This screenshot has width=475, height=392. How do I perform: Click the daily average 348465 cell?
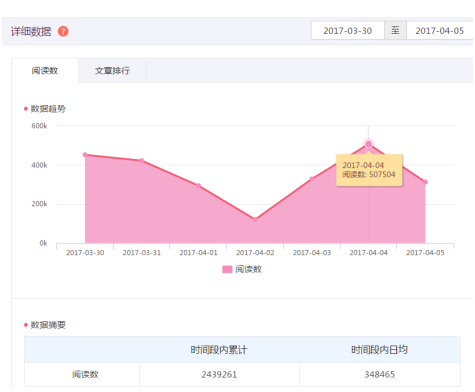click(380, 374)
